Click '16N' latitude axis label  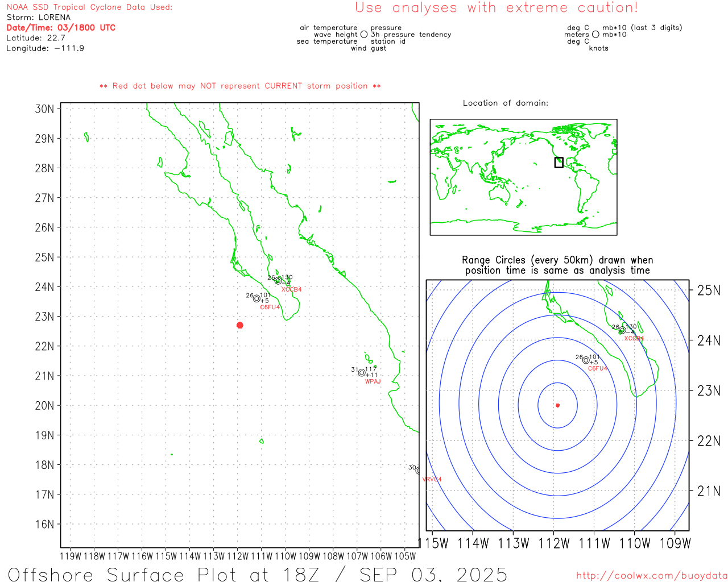[44, 525]
